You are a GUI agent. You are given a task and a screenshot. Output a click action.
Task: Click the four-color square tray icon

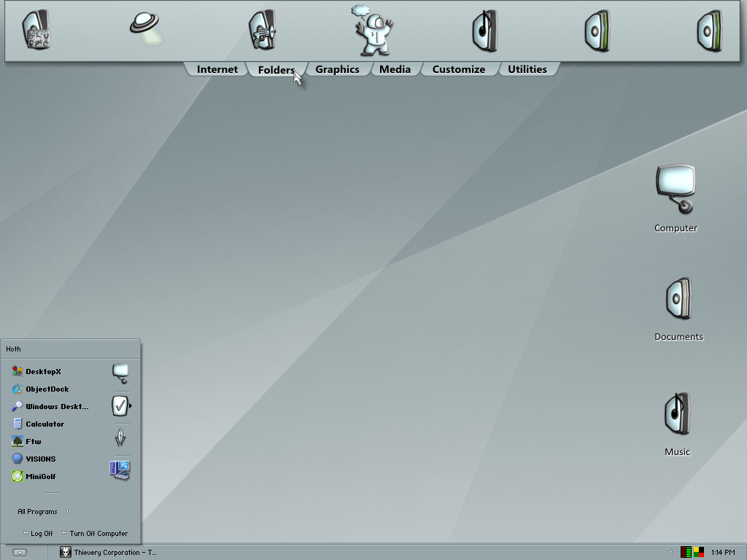(698, 552)
